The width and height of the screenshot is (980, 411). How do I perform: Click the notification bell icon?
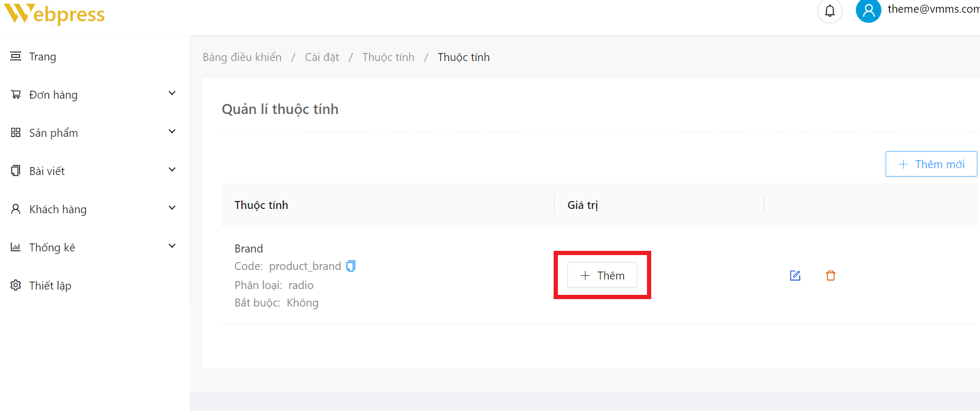click(830, 11)
